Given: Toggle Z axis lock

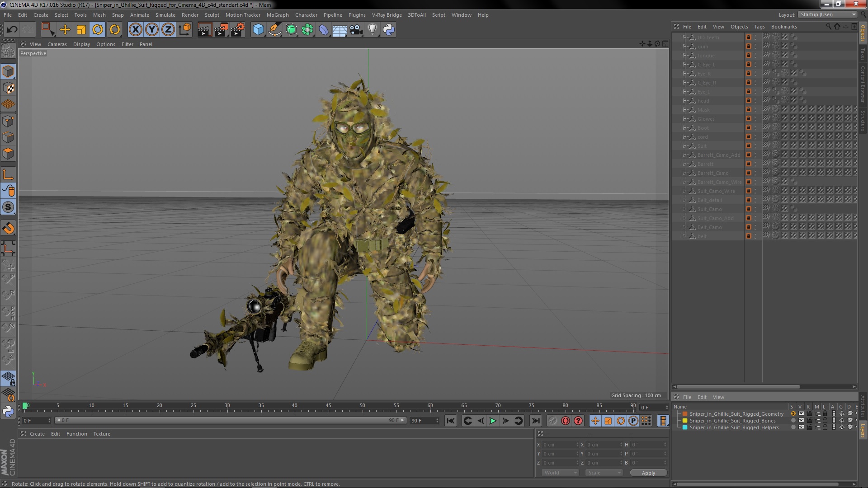Looking at the screenshot, I should [x=168, y=30].
